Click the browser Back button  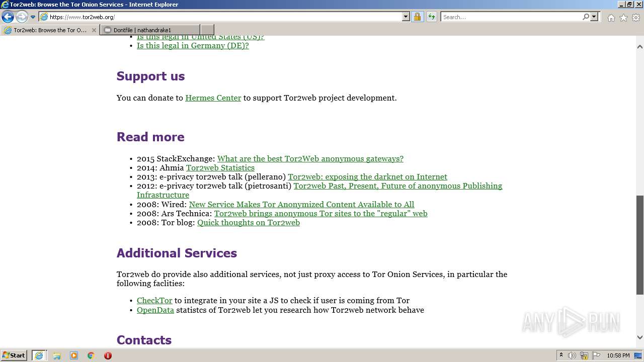(8, 17)
